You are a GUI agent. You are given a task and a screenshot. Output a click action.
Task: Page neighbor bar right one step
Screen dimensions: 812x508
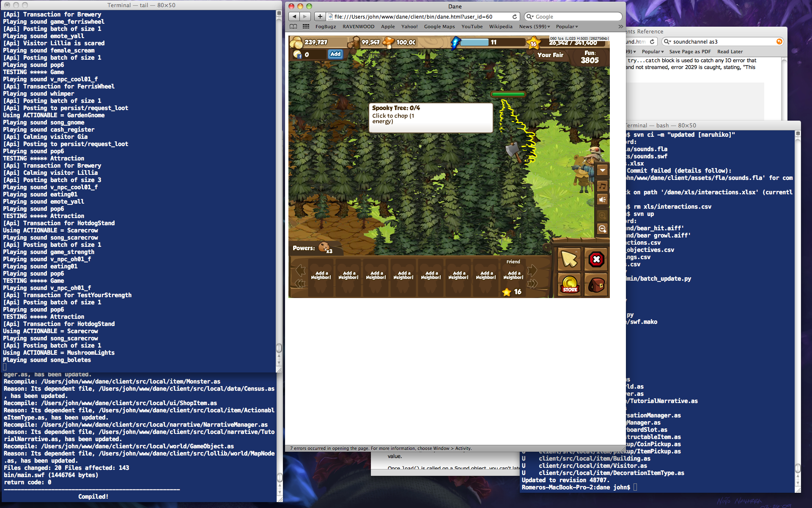coord(532,270)
